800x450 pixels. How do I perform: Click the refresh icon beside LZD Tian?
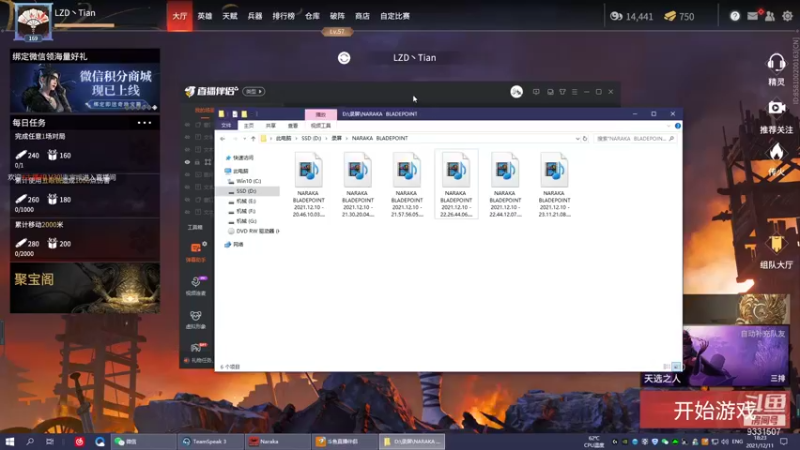tap(344, 58)
